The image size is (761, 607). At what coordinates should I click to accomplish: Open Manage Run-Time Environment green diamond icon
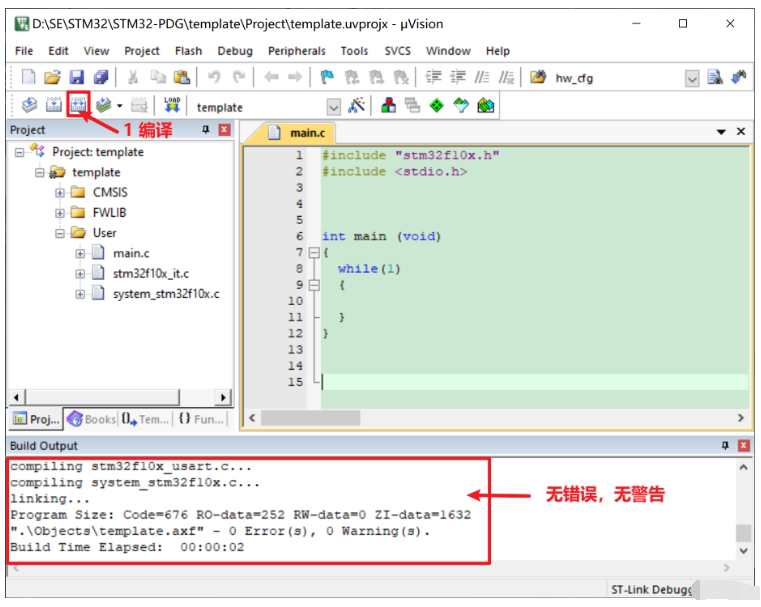[437, 105]
